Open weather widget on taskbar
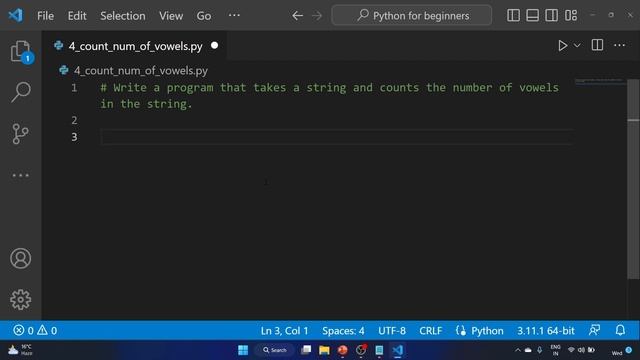The image size is (640, 360). click(x=20, y=350)
